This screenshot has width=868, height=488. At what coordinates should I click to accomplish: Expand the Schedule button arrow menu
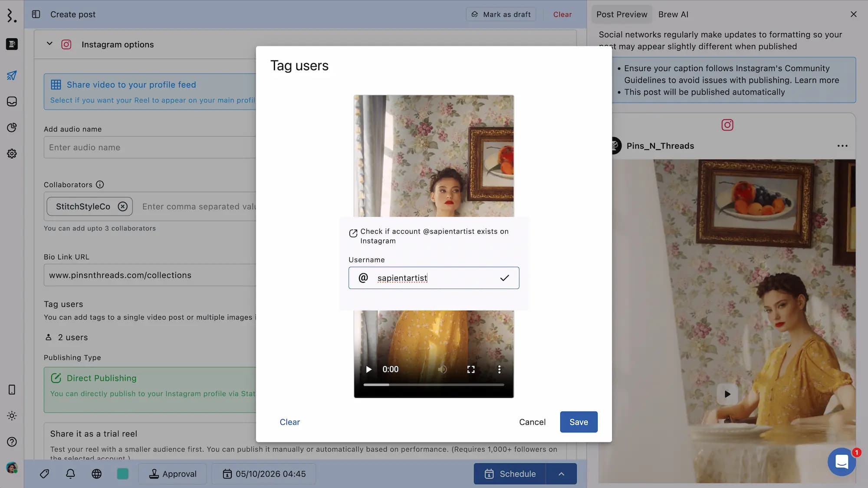(561, 474)
